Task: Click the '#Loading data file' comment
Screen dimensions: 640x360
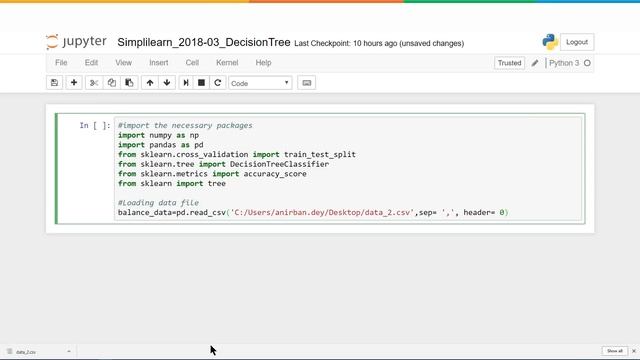Action: pyautogui.click(x=158, y=202)
